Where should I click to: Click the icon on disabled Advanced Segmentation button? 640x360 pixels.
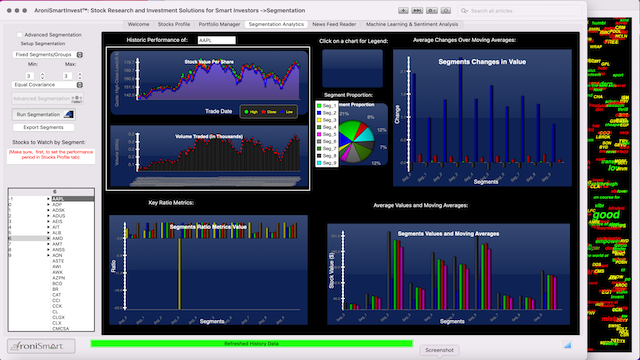click(x=76, y=99)
